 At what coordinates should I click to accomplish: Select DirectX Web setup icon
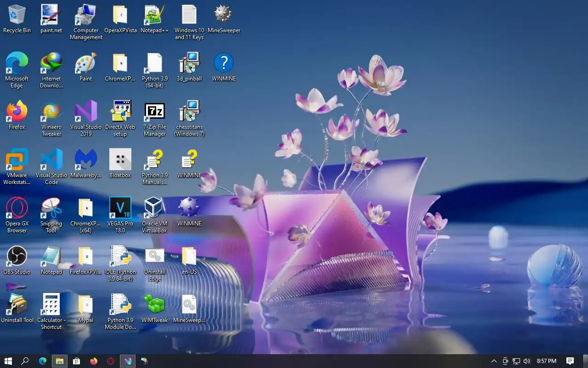120,119
